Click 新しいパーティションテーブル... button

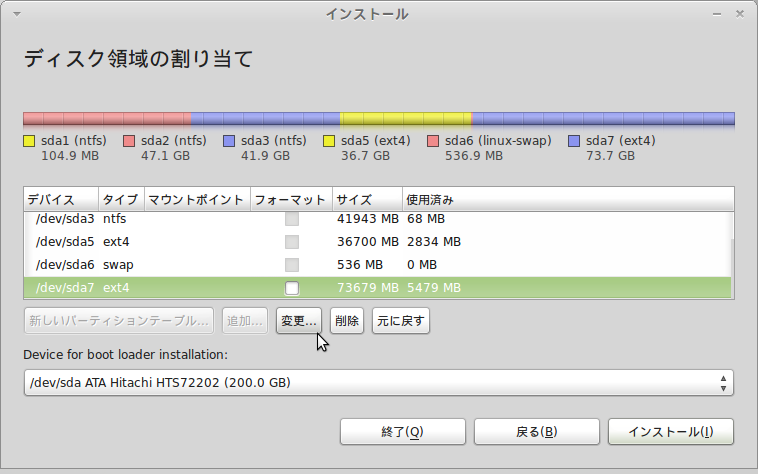pos(118,321)
